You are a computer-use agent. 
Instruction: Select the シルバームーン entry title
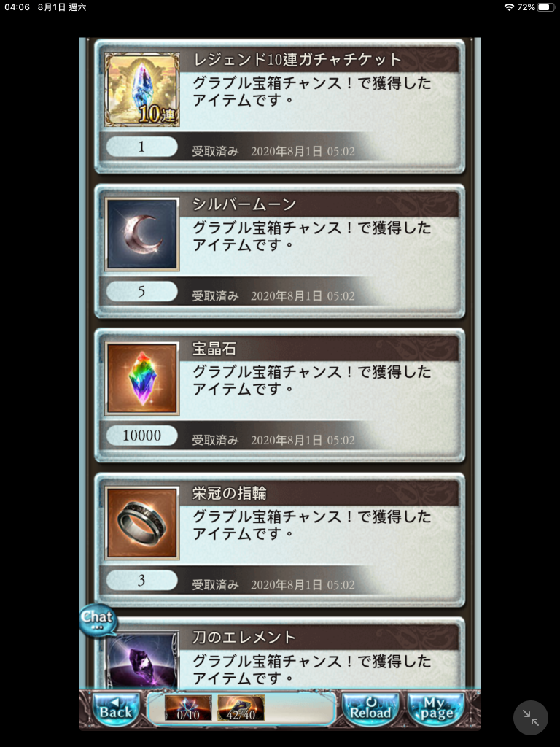pyautogui.click(x=244, y=204)
